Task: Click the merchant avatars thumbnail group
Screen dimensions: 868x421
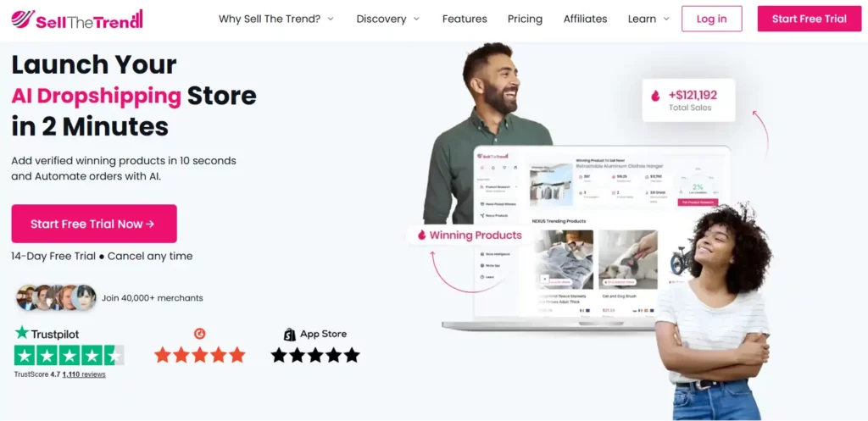Action: pyautogui.click(x=56, y=297)
